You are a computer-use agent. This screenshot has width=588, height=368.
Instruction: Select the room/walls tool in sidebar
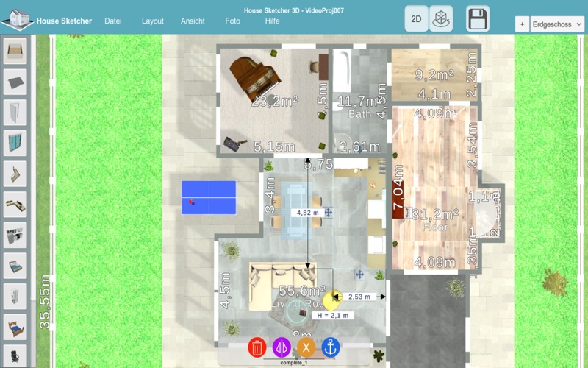15,51
